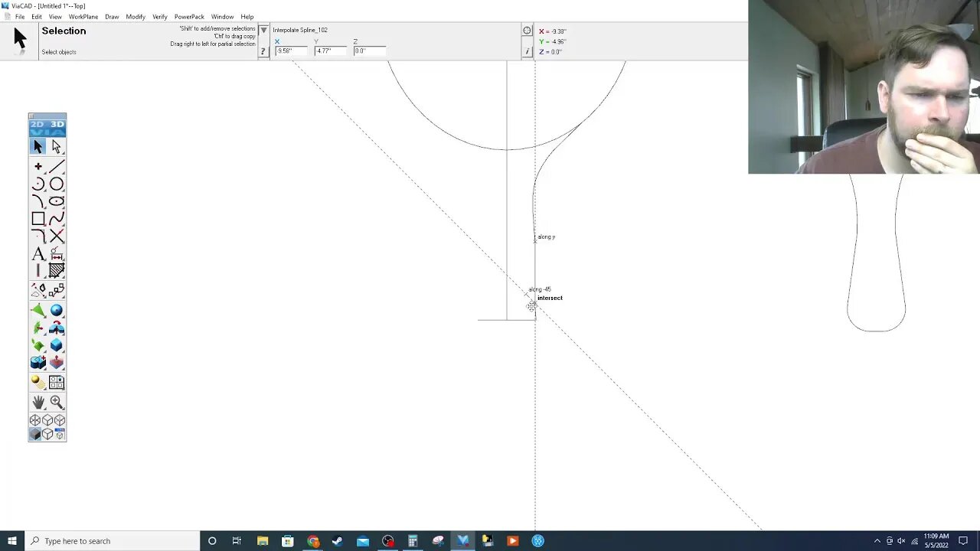Open the View menu
This screenshot has height=551, width=980.
tap(55, 17)
